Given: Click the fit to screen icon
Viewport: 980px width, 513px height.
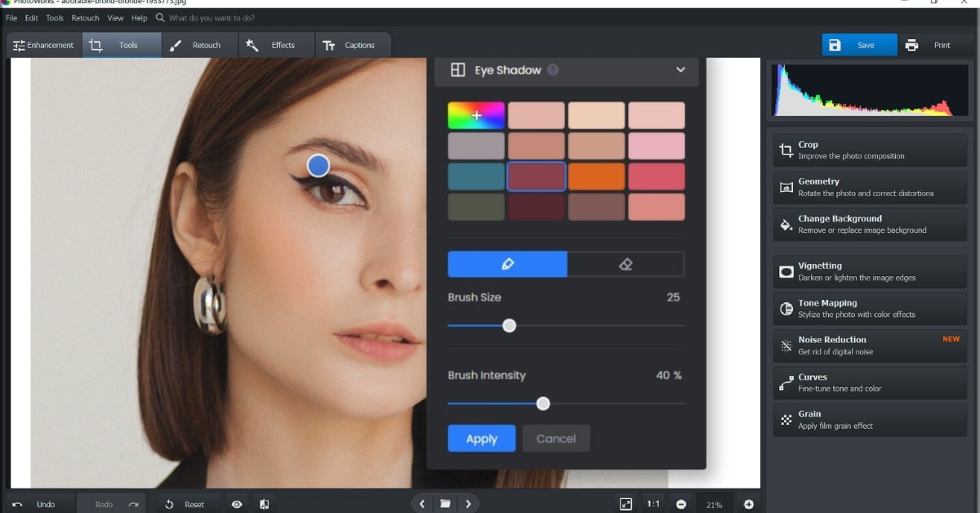Looking at the screenshot, I should click(x=626, y=504).
